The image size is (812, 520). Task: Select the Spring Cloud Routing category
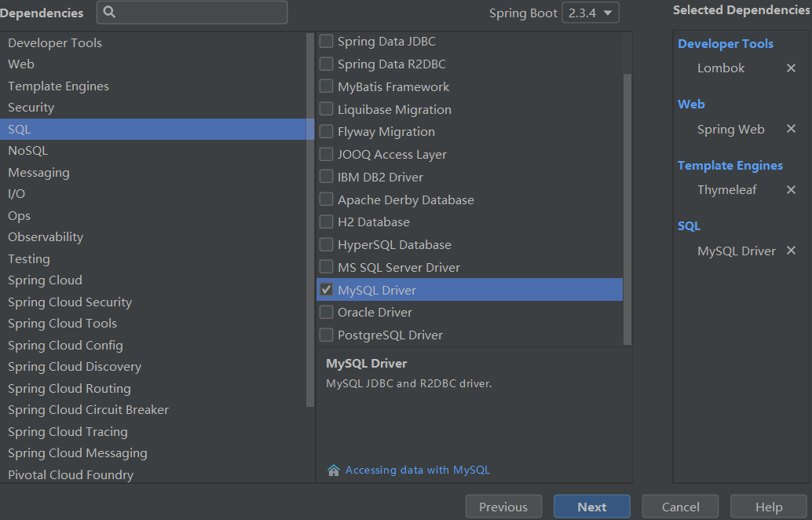pyautogui.click(x=153, y=389)
